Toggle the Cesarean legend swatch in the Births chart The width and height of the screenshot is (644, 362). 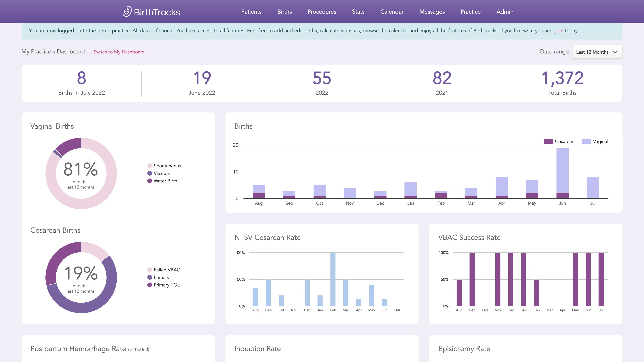click(x=548, y=141)
